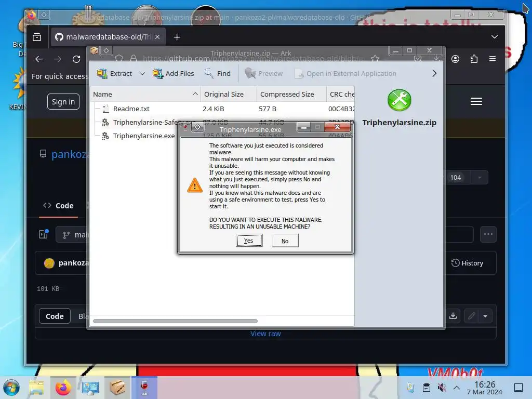The image size is (532, 399).
Task: Open the GitHub hamburger navigation menu
Action: [476, 101]
